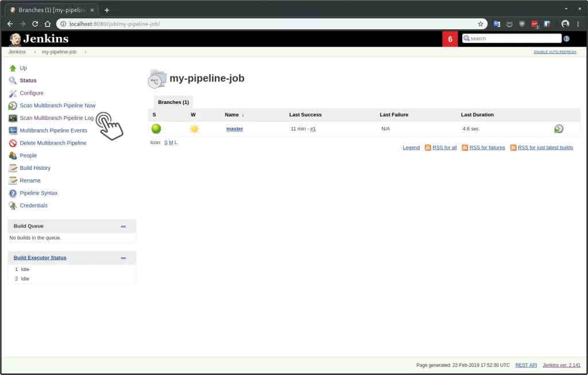588x375 pixels.
Task: Open Build History sidebar link
Action: point(35,168)
